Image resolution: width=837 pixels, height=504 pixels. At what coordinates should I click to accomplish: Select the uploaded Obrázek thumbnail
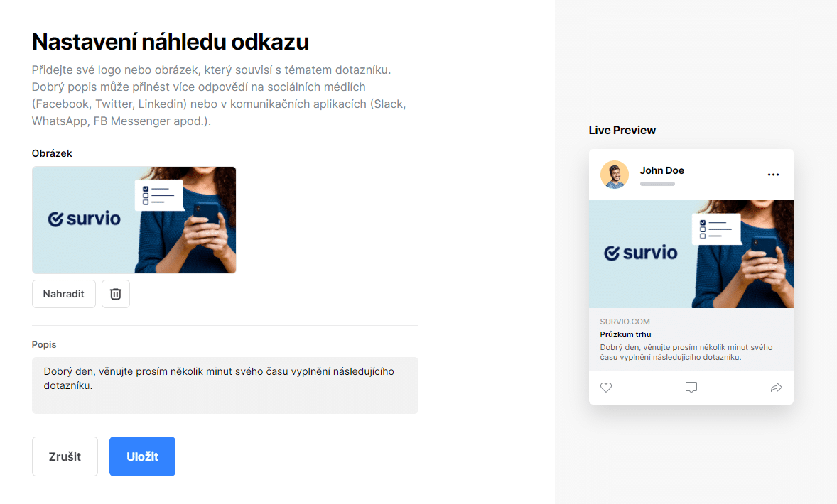pyautogui.click(x=134, y=220)
